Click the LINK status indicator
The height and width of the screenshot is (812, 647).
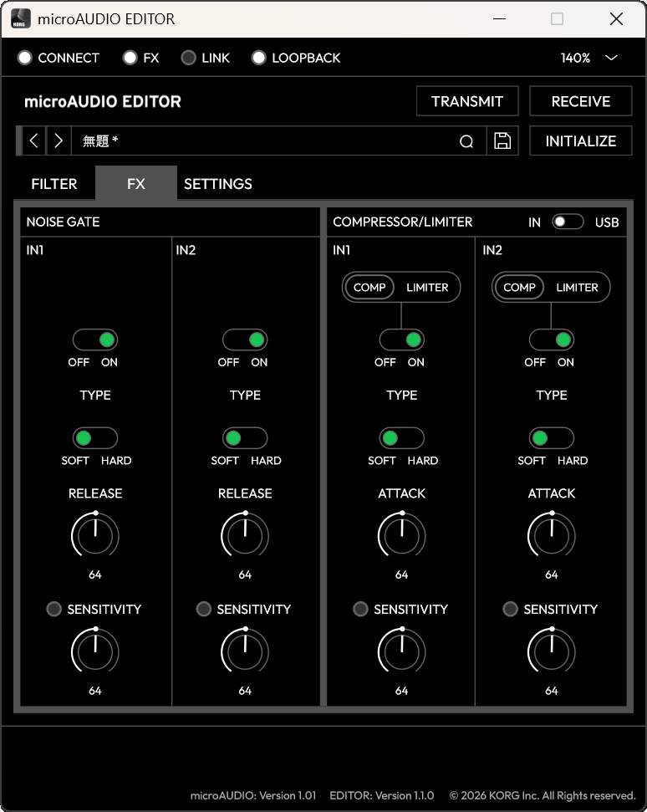pyautogui.click(x=188, y=58)
